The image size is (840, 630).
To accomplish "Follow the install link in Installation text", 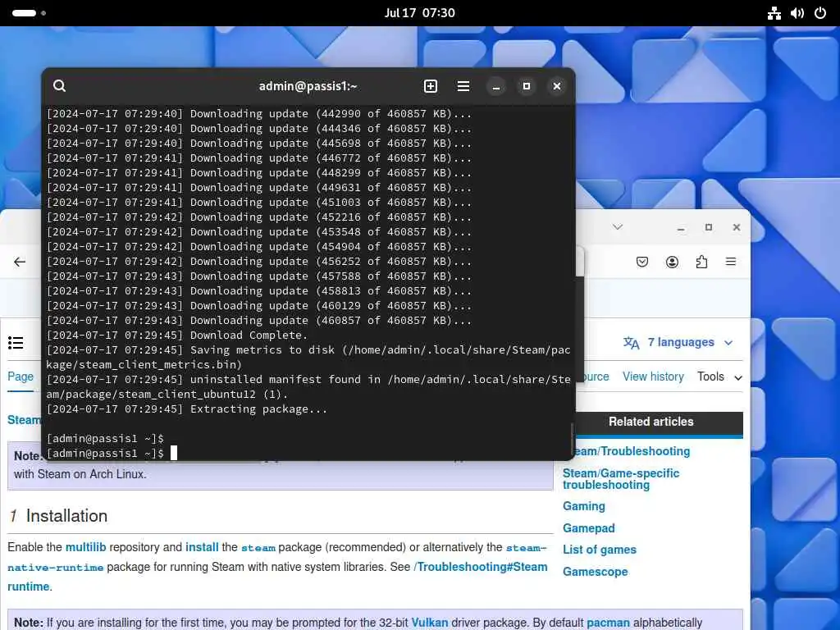I will point(202,547).
